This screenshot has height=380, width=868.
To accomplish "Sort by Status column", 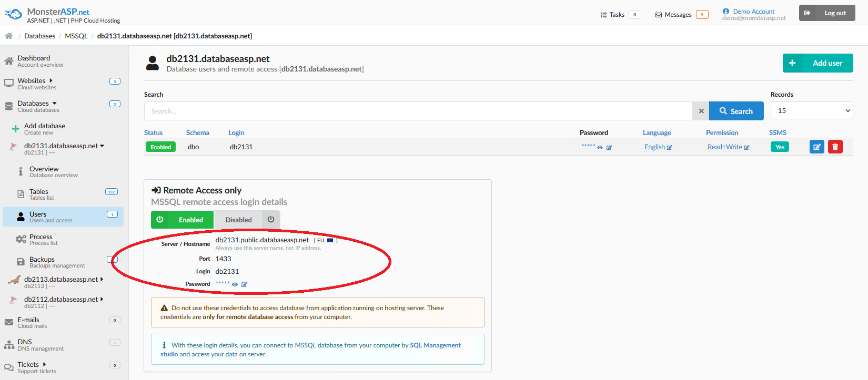I will click(154, 133).
